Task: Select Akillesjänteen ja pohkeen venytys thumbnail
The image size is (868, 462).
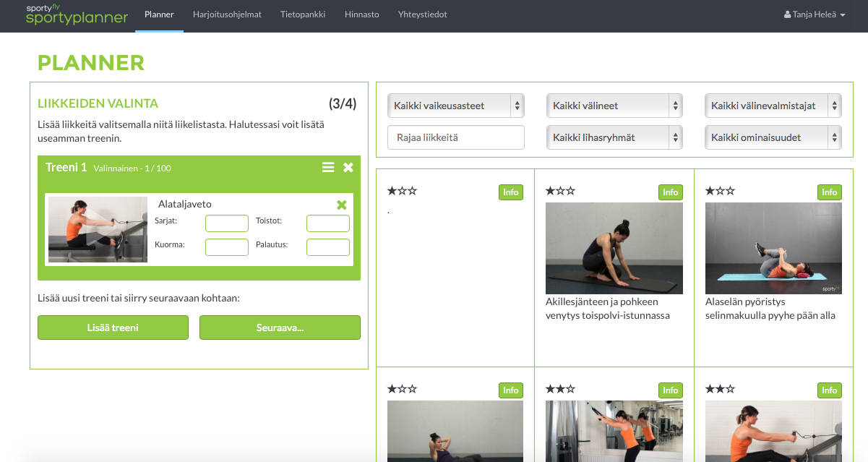Action: [614, 248]
